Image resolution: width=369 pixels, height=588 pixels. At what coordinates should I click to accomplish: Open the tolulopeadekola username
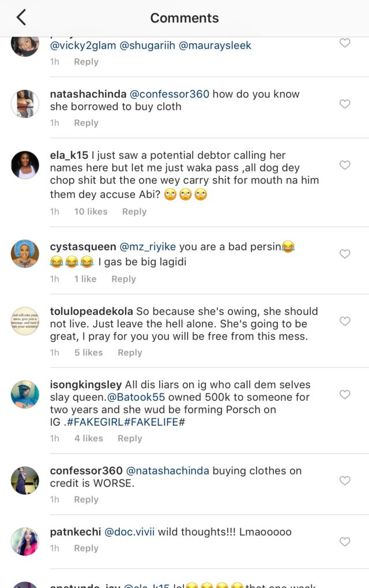point(95,312)
